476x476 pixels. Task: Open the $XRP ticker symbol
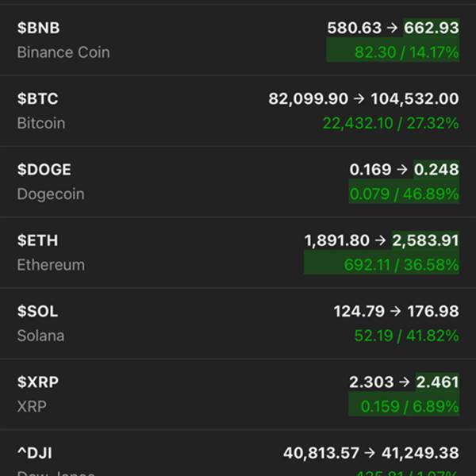tap(38, 382)
